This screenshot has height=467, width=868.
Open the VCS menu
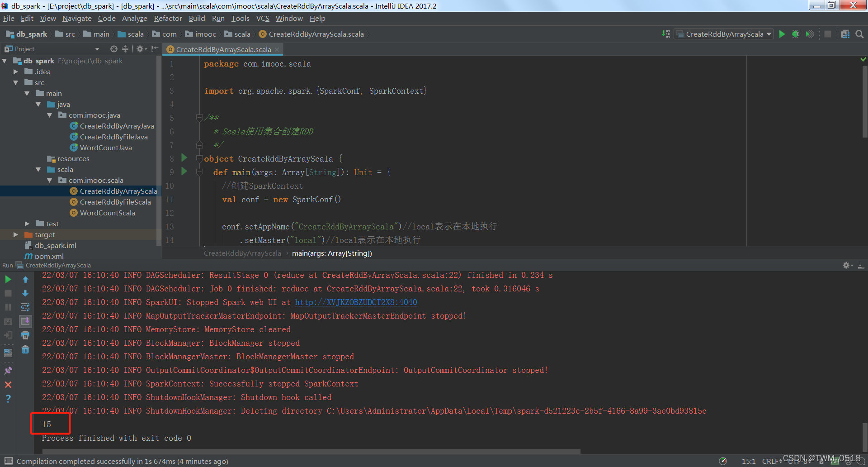263,18
